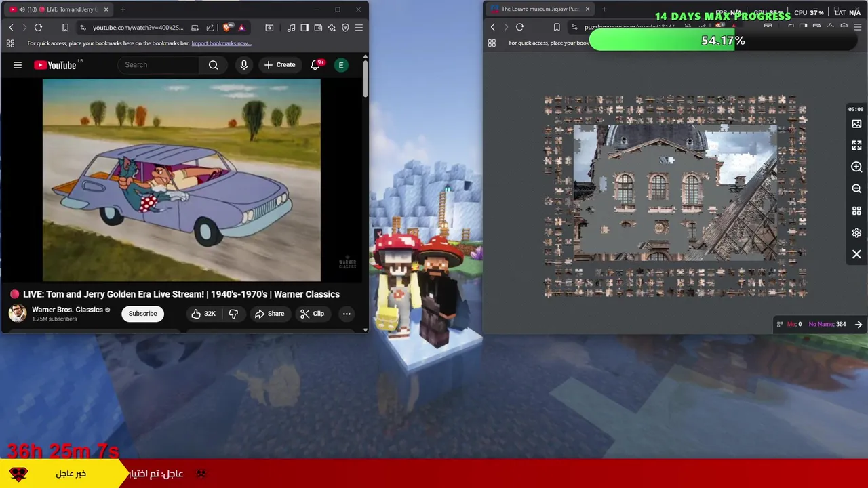Open a new tab in YouTube window

click(123, 9)
